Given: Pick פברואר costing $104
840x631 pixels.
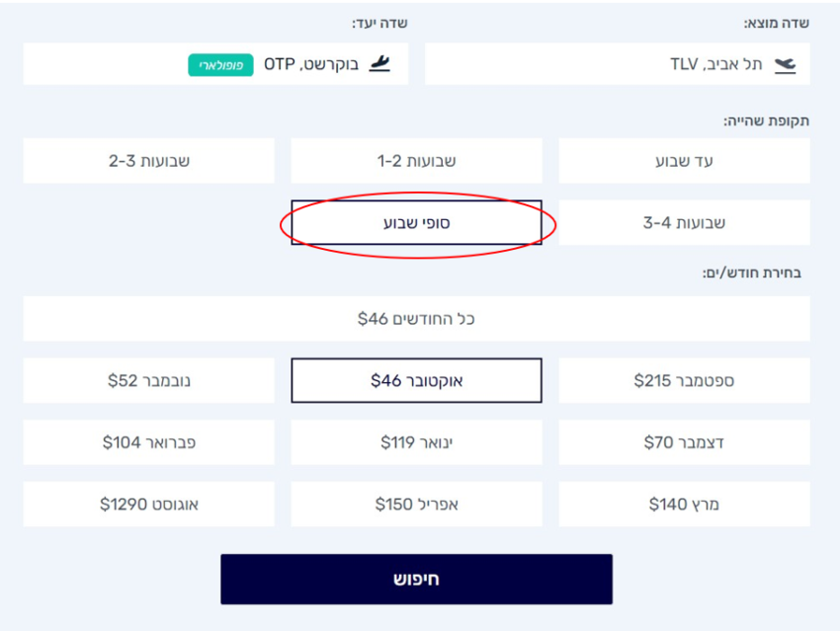Looking at the screenshot, I should click(x=148, y=442).
